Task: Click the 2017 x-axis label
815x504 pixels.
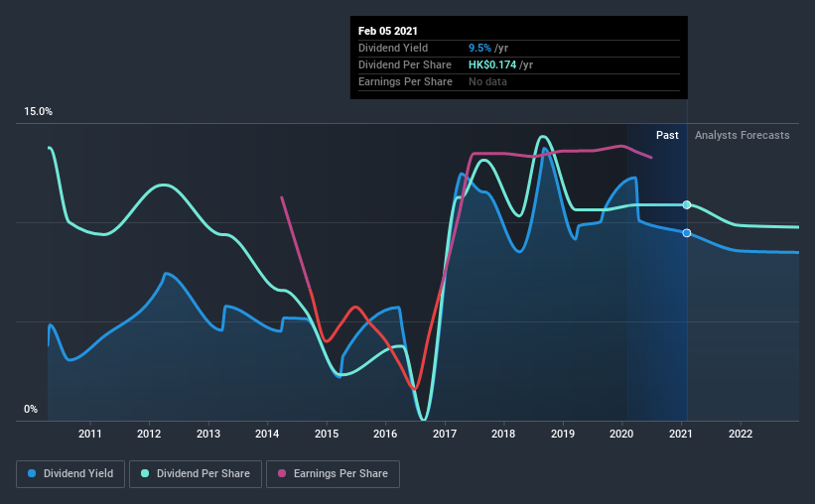Action: (445, 434)
